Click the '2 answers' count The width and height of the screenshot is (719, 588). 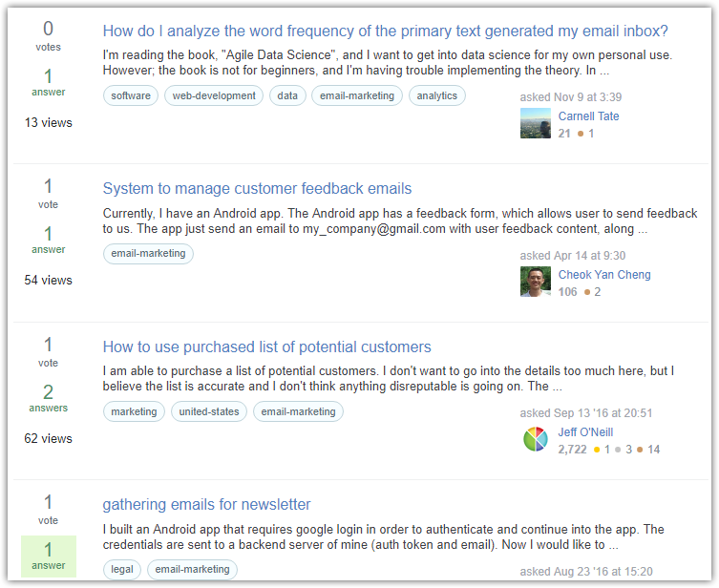click(x=48, y=398)
